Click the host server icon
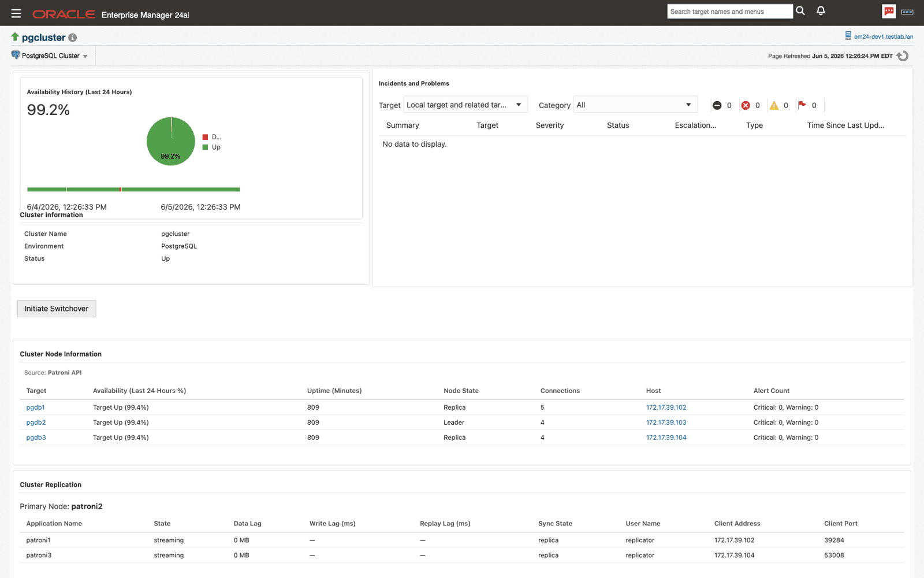Viewport: 924px width, 578px height. 848,36
